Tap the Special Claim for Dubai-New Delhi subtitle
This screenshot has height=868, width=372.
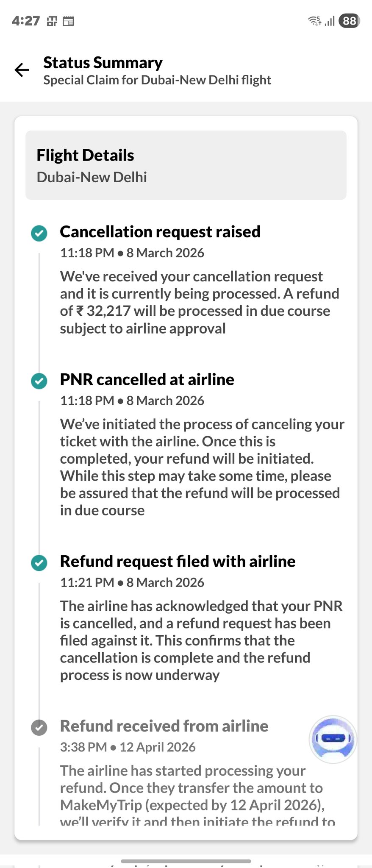(x=157, y=80)
